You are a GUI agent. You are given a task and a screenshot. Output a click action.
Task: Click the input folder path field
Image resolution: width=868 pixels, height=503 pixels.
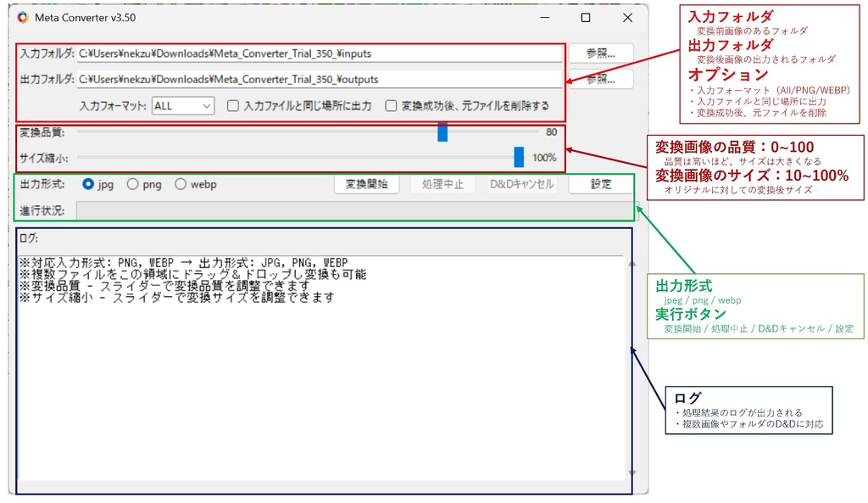(322, 53)
